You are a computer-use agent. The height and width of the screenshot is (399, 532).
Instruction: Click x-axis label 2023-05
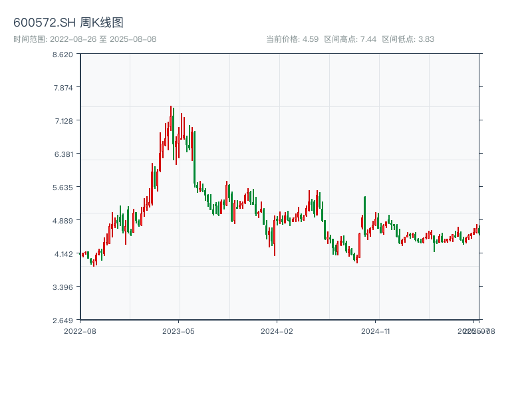coord(178,331)
